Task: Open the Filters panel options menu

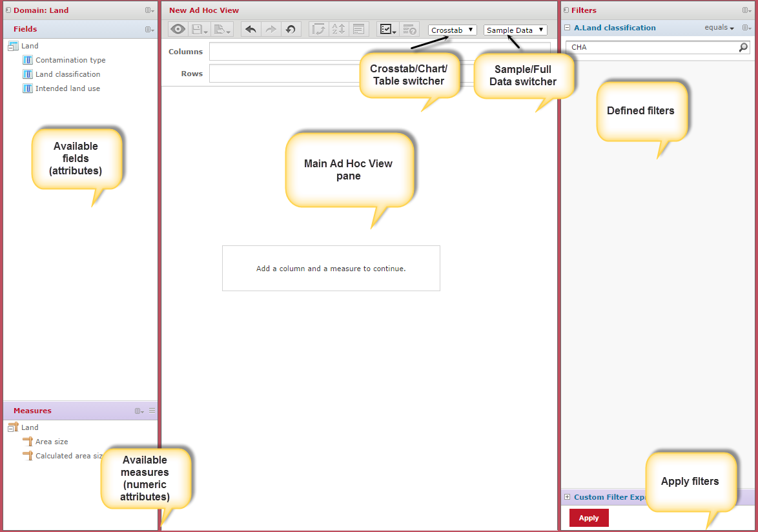Action: coord(746,10)
